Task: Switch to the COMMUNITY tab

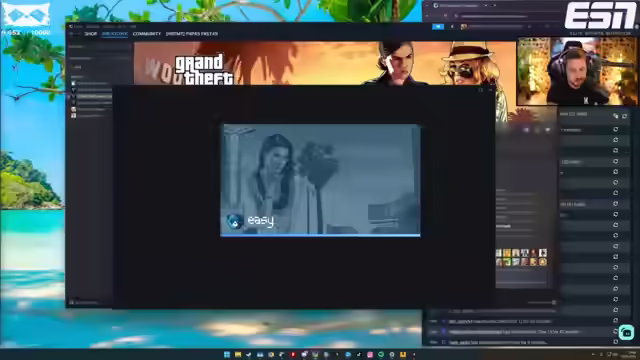Action: [x=147, y=34]
